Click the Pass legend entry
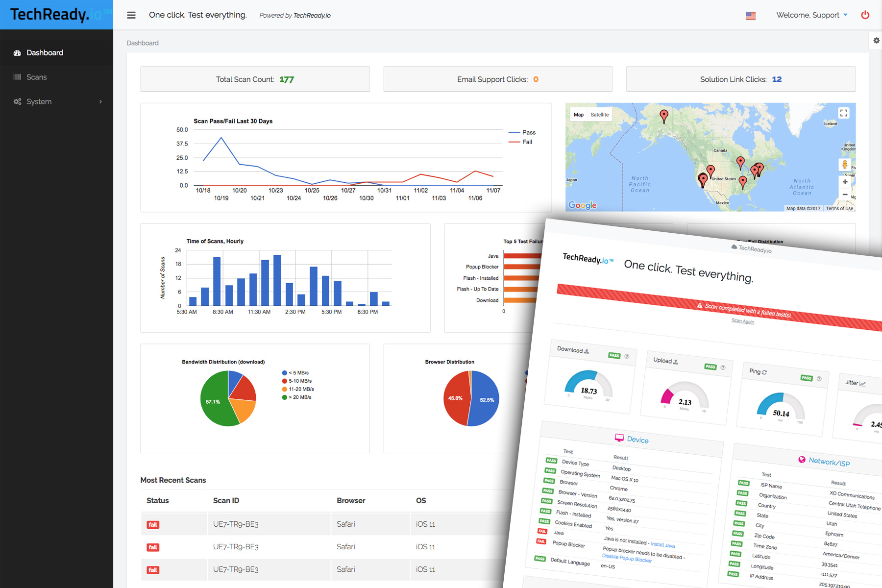Screen dimensions: 882x588 [522, 133]
